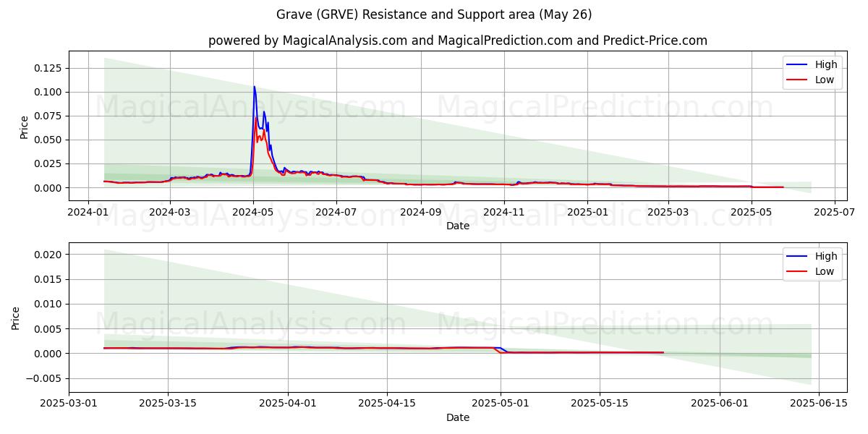
Task: Click 'Date' axis label under bottom chart
Action: click(458, 418)
